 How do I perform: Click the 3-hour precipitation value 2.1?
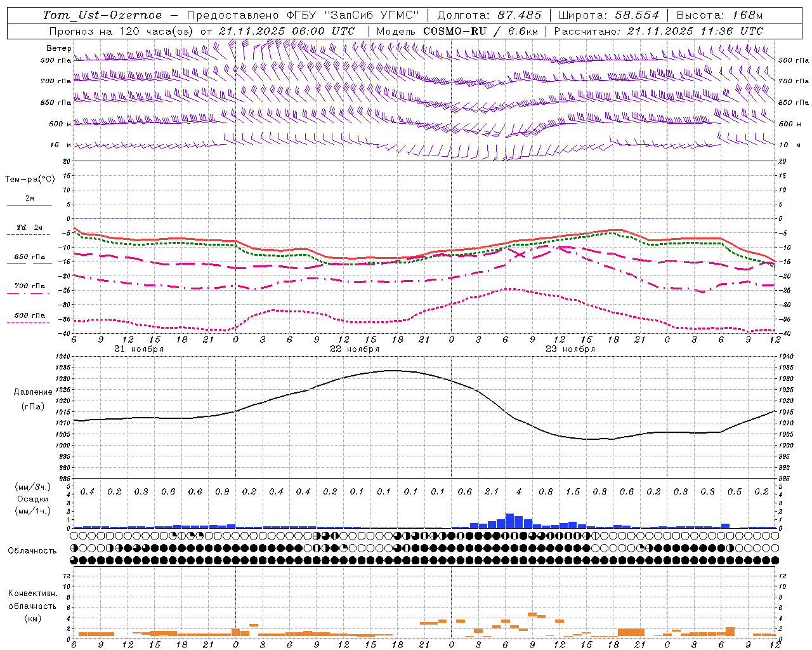coord(492,492)
